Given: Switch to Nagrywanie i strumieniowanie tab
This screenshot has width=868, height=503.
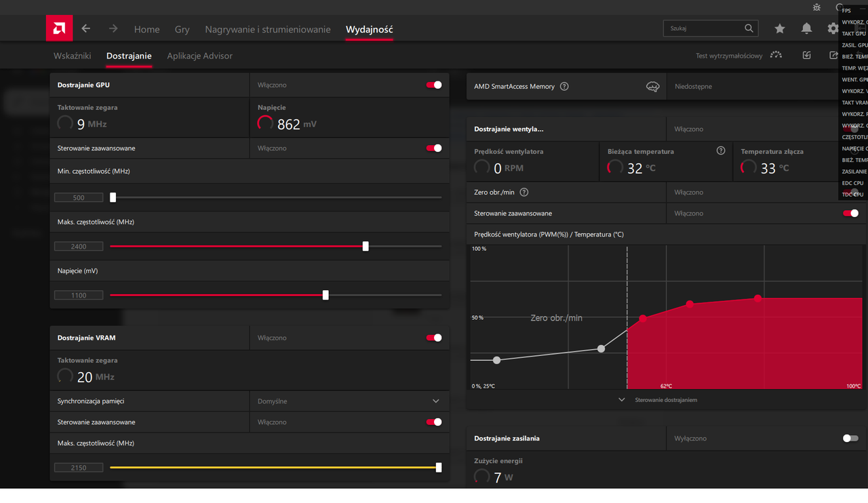Looking at the screenshot, I should (x=268, y=29).
